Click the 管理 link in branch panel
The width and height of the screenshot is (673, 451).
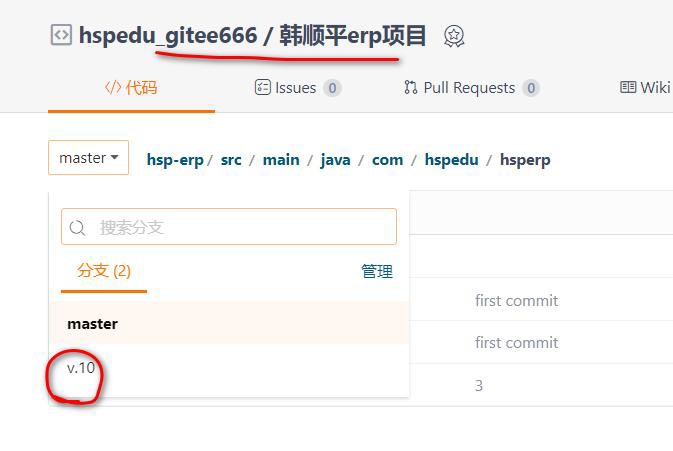pyautogui.click(x=377, y=271)
